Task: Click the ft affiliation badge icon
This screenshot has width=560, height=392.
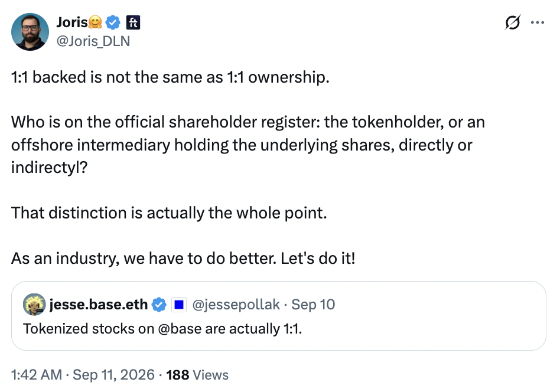Action: pyautogui.click(x=133, y=23)
